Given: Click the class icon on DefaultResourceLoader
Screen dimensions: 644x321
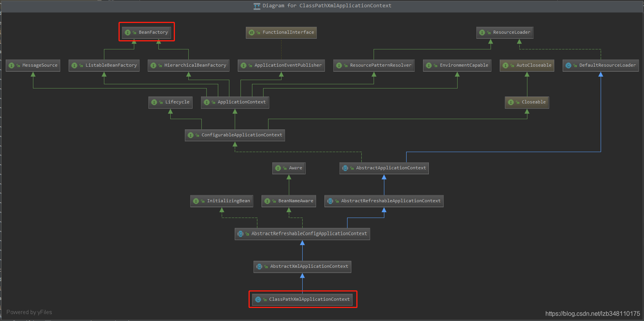Looking at the screenshot, I should (568, 66).
